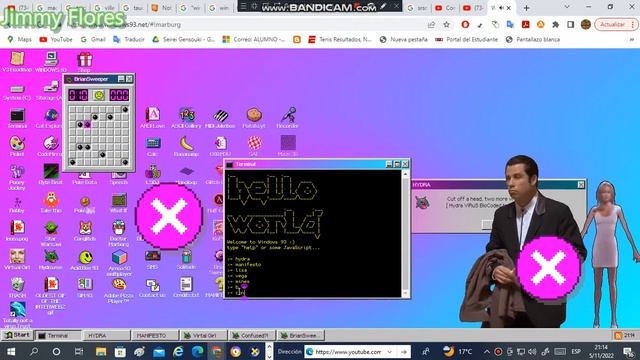640x360 pixels.
Task: Open the Doctor Marburg icon
Action: 119,233
